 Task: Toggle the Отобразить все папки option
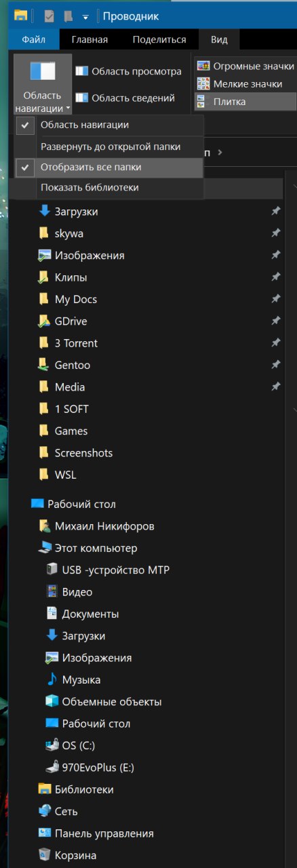(108, 167)
